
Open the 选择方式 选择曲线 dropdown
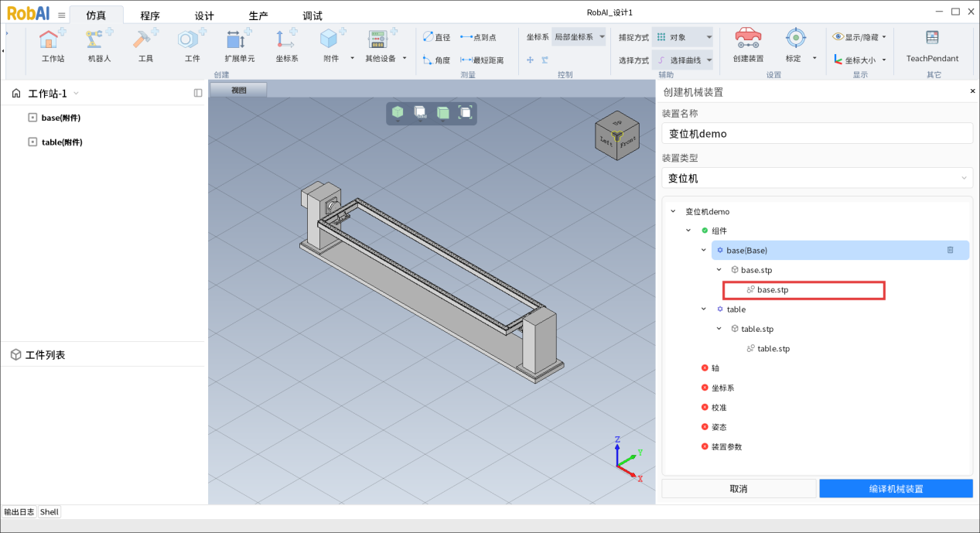point(682,60)
